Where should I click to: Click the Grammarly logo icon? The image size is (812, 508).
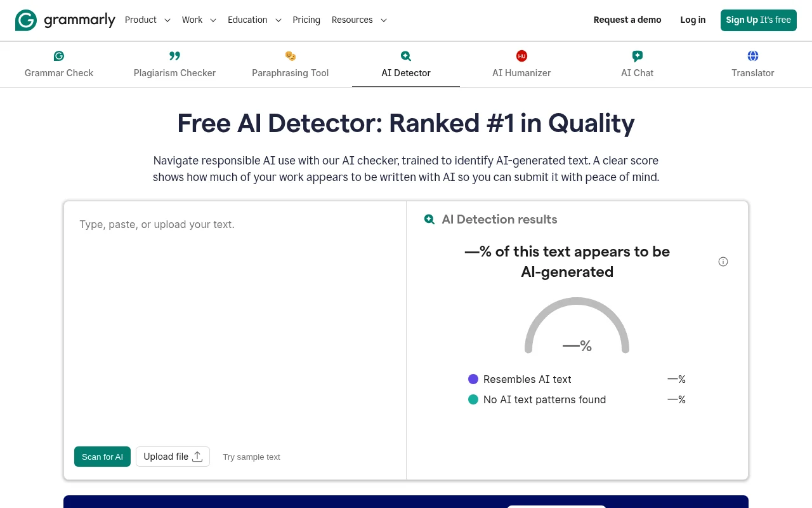point(26,20)
